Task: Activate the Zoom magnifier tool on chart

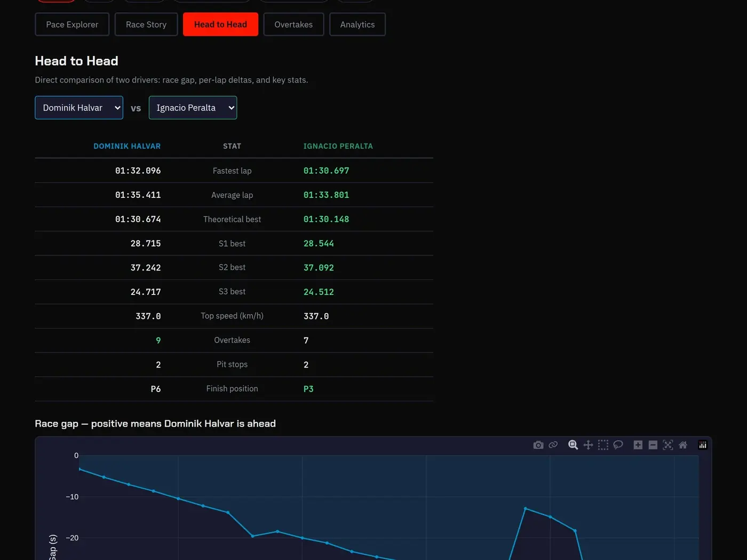Action: coord(573,445)
